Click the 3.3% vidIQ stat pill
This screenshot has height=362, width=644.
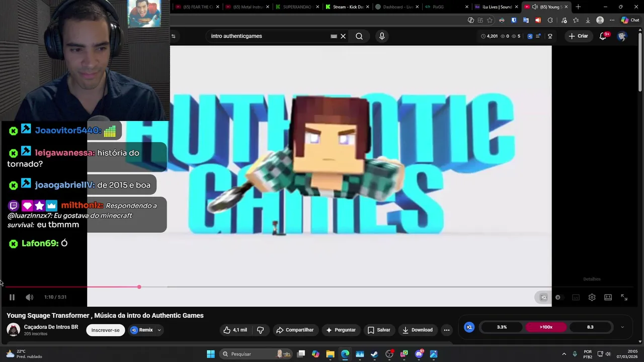(x=502, y=327)
